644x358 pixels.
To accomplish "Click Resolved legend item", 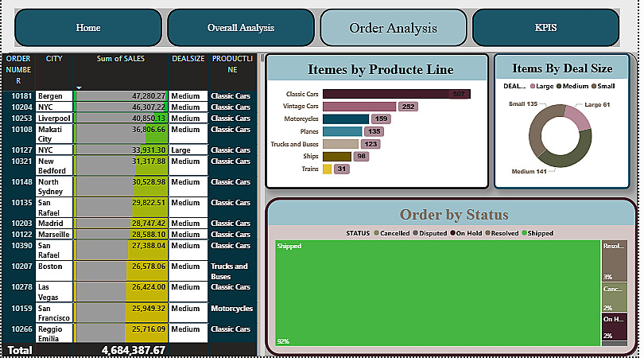I will [x=502, y=233].
